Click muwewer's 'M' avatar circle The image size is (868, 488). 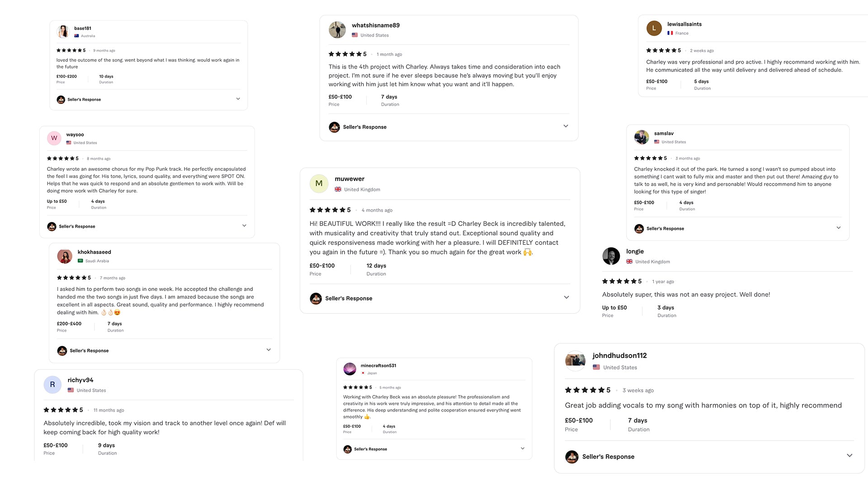pyautogui.click(x=319, y=183)
